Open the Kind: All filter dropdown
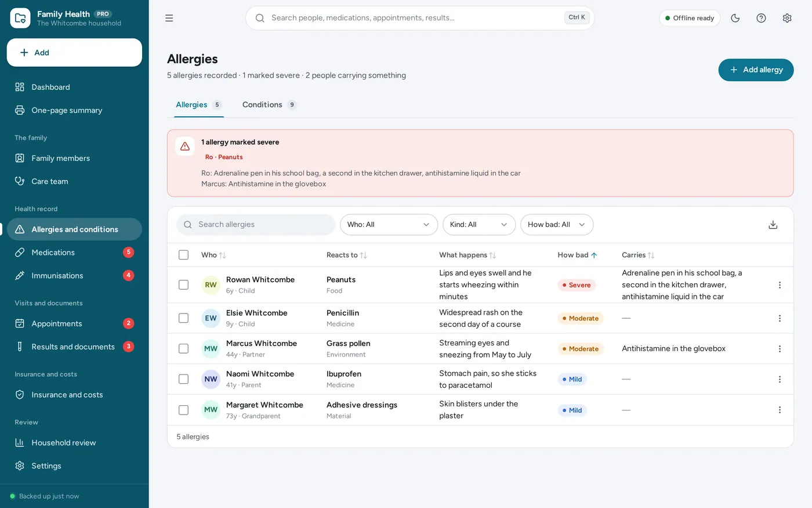The height and width of the screenshot is (508, 812). [479, 225]
